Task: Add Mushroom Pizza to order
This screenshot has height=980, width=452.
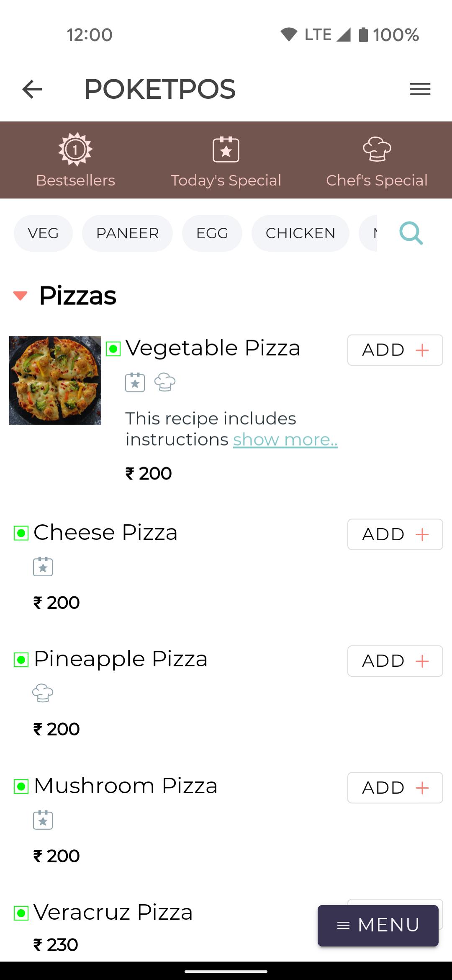Action: click(395, 788)
